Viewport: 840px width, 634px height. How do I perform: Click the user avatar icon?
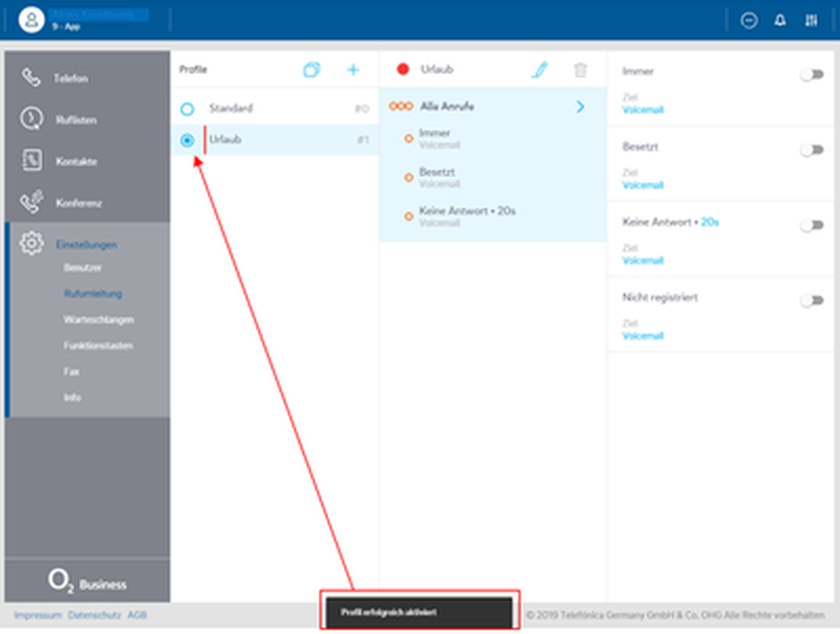[x=31, y=20]
